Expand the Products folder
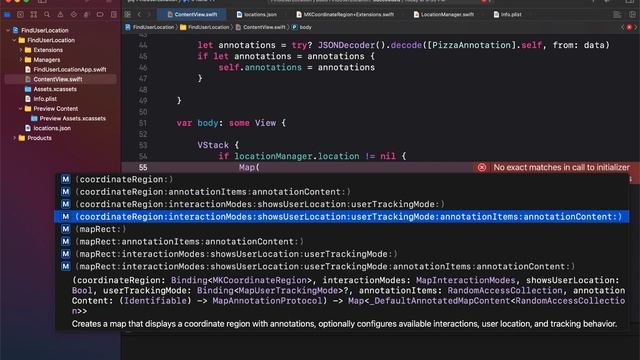 click(14, 138)
